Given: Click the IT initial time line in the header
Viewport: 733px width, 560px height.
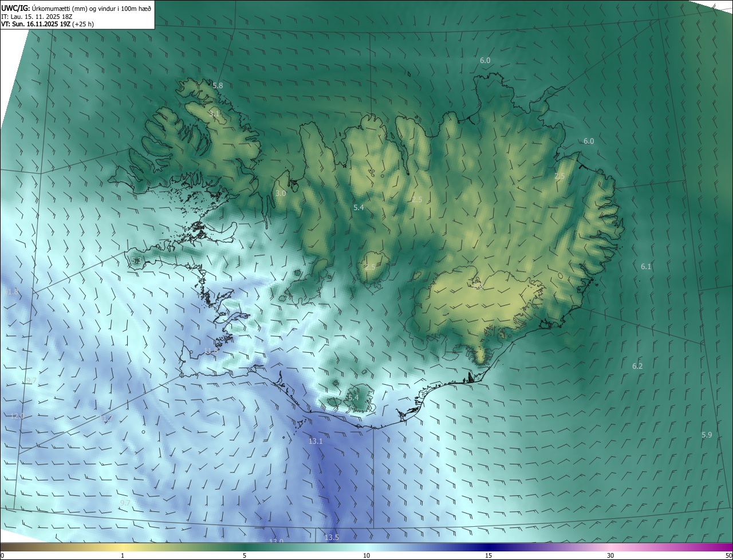Looking at the screenshot, I should click(x=36, y=17).
